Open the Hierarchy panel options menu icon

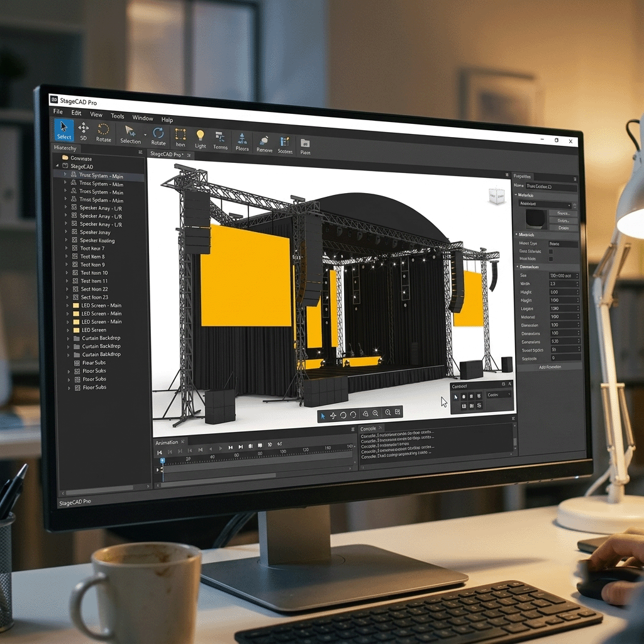140,152
